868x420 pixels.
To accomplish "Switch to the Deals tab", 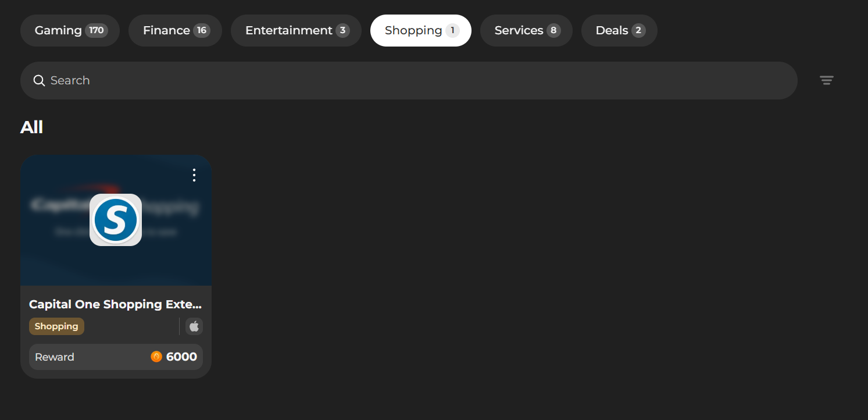I will tap(619, 30).
